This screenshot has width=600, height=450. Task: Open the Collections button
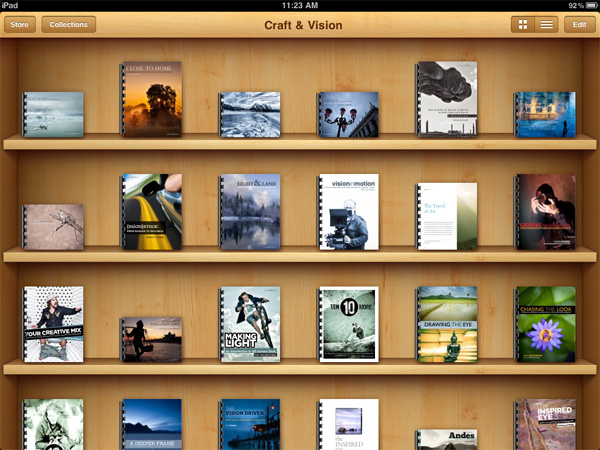(x=68, y=24)
